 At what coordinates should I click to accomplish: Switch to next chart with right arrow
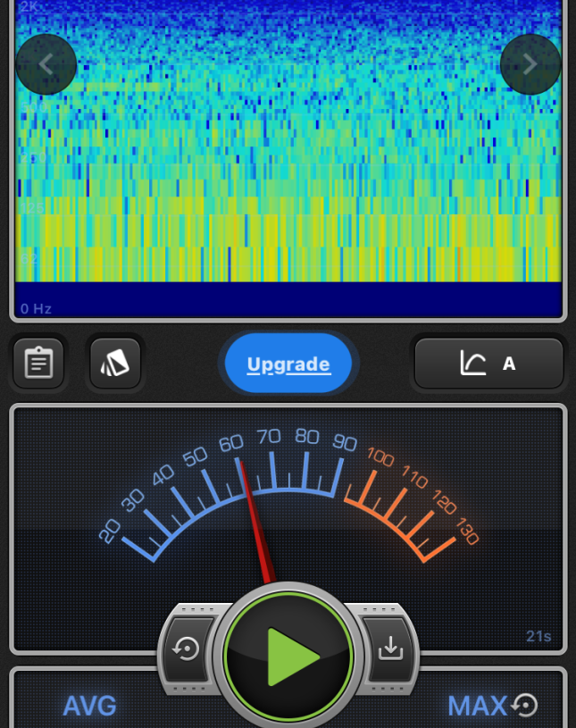click(x=530, y=64)
